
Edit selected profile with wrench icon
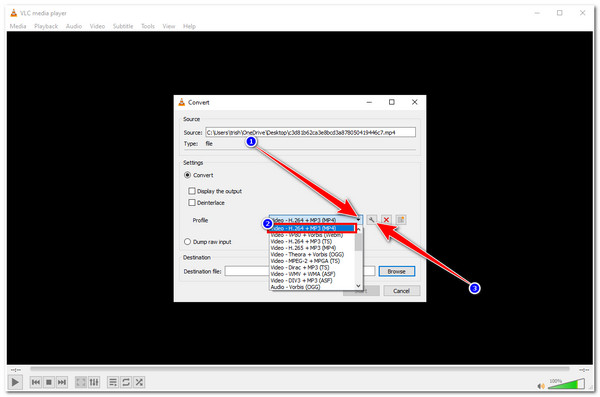372,220
